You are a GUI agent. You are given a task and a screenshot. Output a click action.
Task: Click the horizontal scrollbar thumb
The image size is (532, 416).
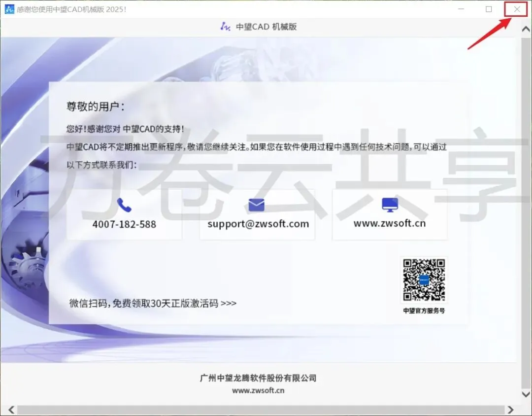[261, 410]
